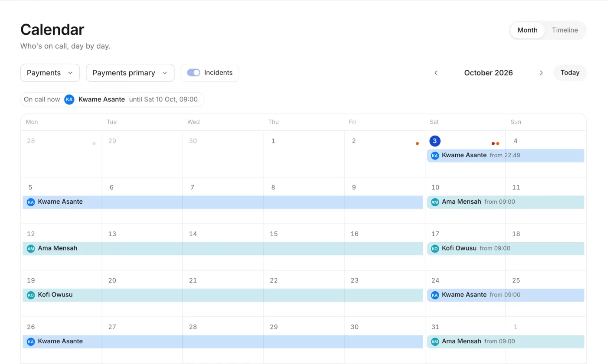
Task: Click the "Wed" column header
Action: pyautogui.click(x=193, y=122)
